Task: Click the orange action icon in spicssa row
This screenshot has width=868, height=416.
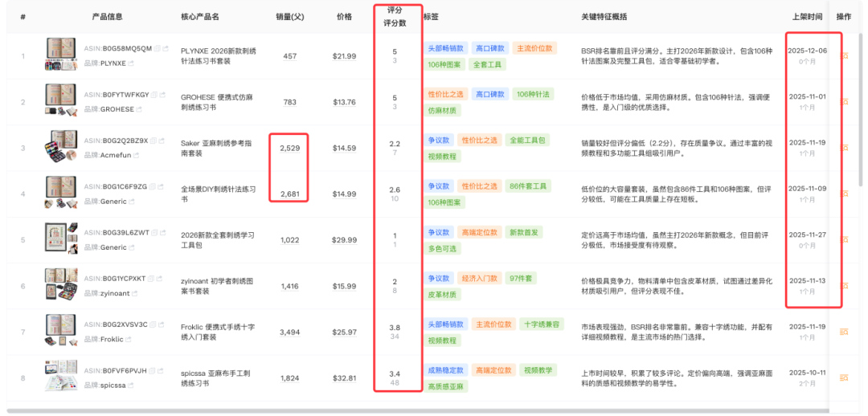Action: click(x=845, y=377)
